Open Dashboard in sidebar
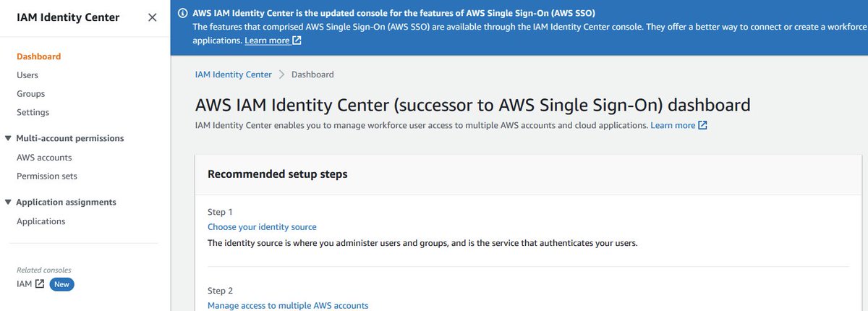868x311 pixels. point(39,56)
